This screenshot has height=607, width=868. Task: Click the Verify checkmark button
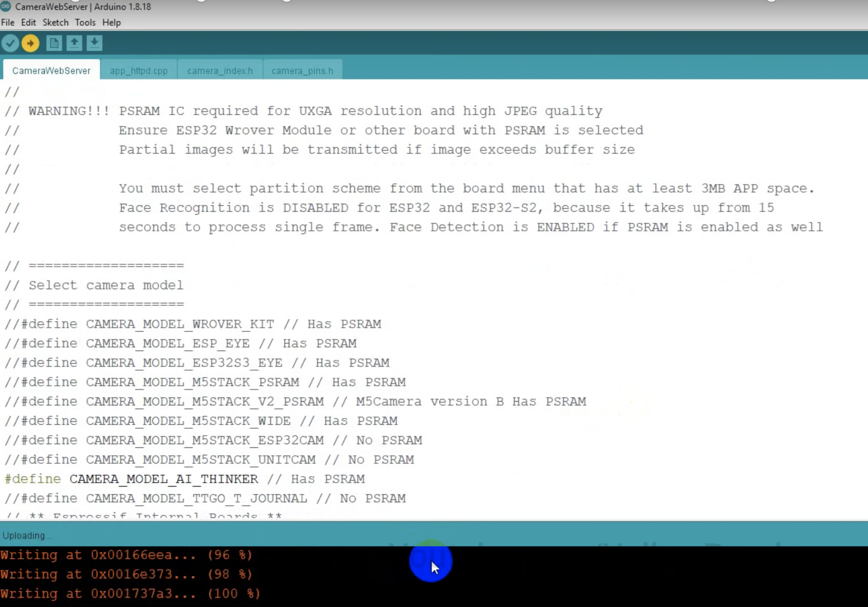click(10, 43)
